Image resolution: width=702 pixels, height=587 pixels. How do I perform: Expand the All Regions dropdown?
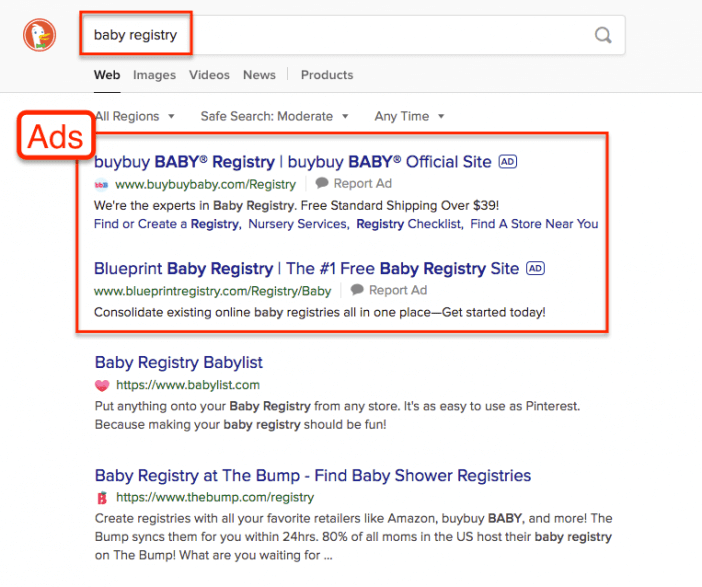[x=134, y=116]
